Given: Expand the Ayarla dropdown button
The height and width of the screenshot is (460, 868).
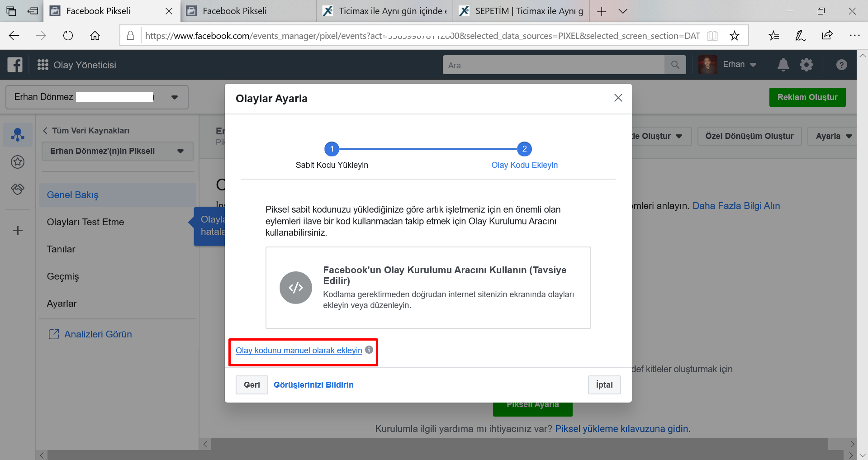Looking at the screenshot, I should tap(832, 136).
